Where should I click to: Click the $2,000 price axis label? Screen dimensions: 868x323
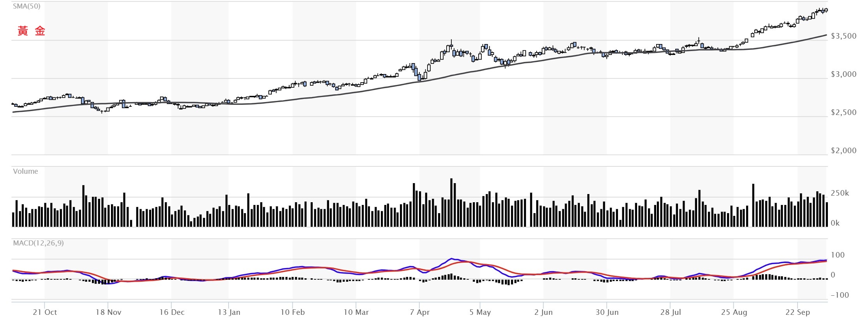843,151
